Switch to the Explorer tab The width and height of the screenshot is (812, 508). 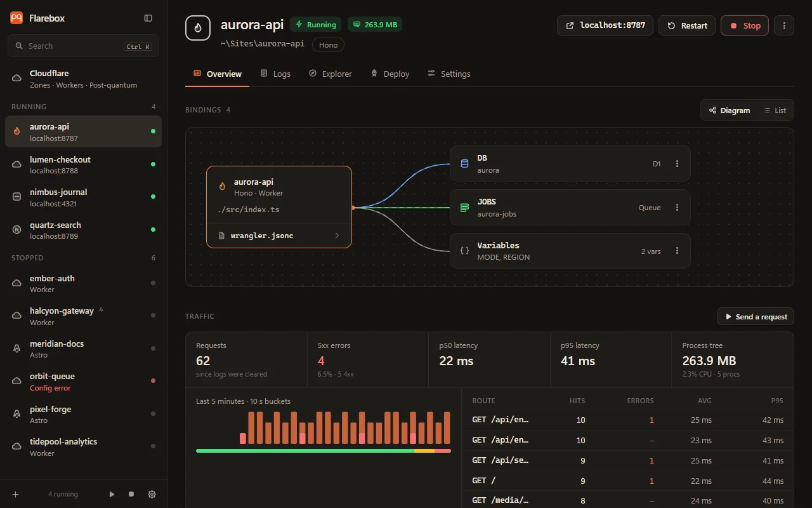pyautogui.click(x=330, y=74)
